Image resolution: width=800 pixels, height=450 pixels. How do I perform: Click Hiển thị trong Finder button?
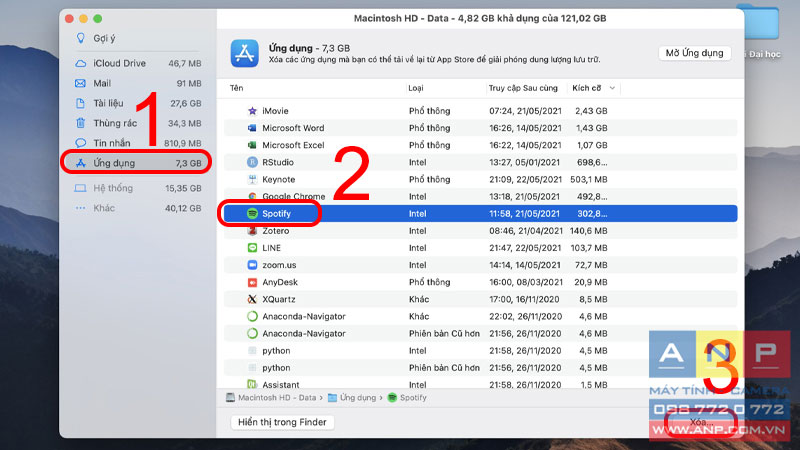coord(282,422)
